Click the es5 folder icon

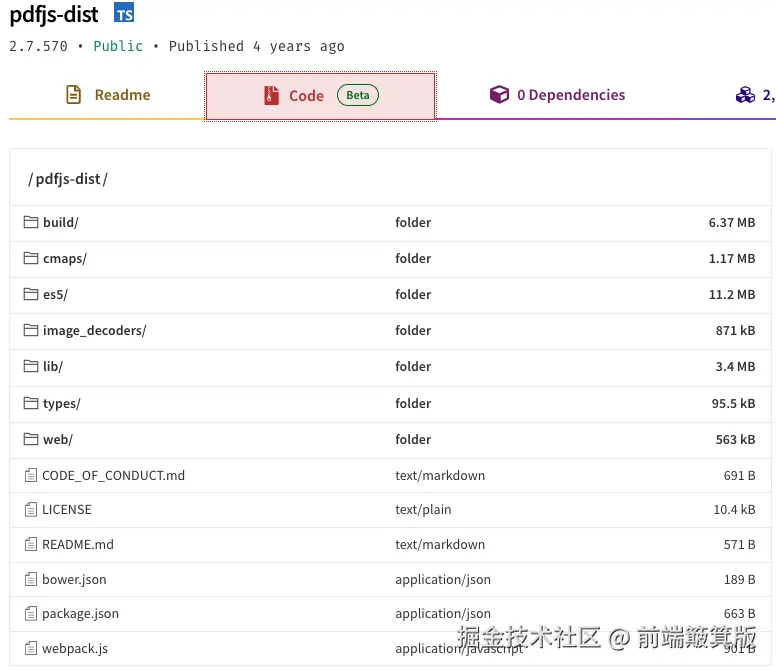point(31,294)
